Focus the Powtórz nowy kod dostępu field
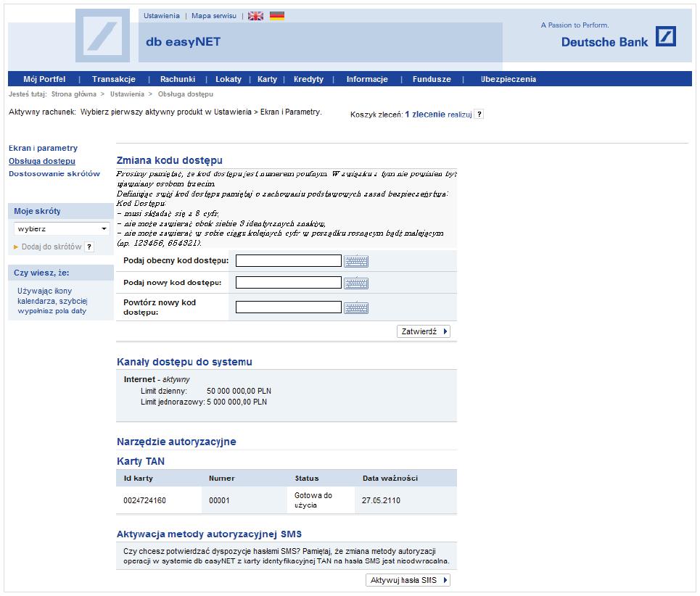 tap(289, 307)
